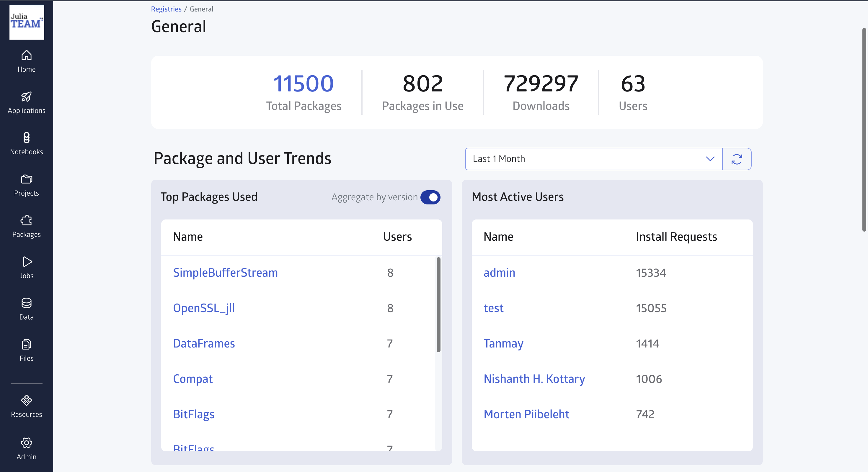Refresh the package and user trends

[x=737, y=159]
